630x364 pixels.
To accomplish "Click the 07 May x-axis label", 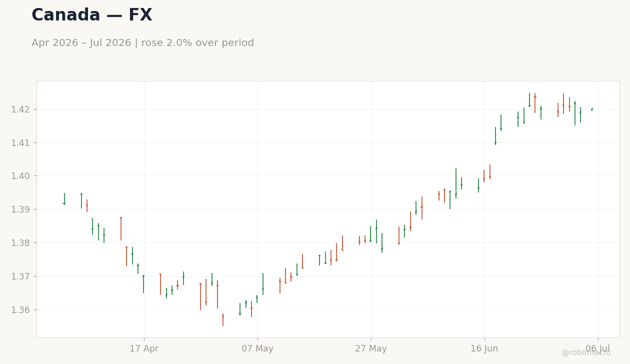I will pos(257,349).
